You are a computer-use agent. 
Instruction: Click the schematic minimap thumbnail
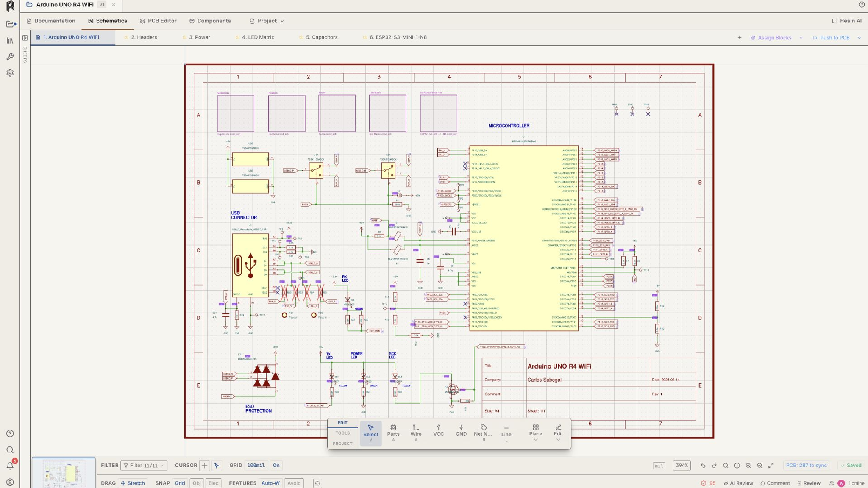pos(64,473)
